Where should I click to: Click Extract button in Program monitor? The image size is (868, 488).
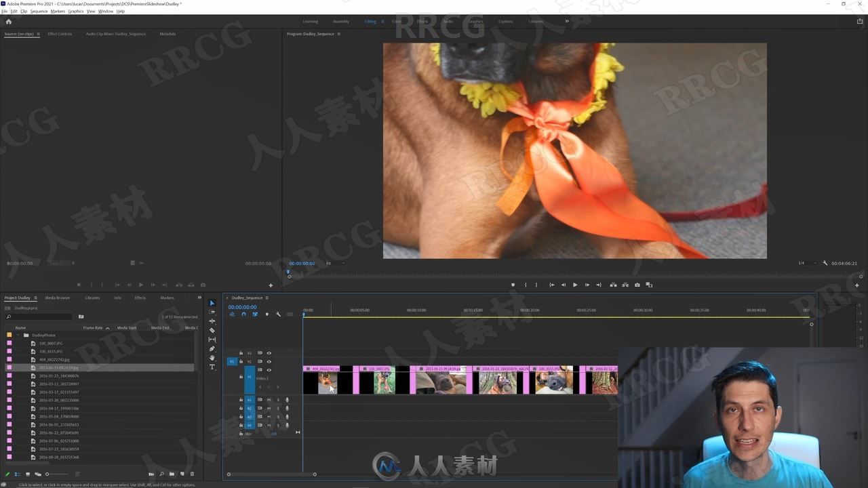click(x=625, y=285)
